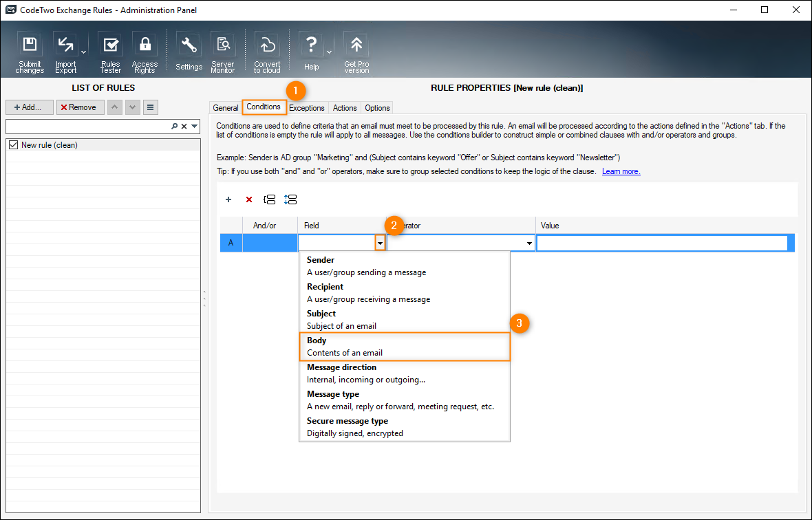Image resolution: width=812 pixels, height=520 pixels.
Task: Choose Subject from the field list
Action: click(405, 320)
